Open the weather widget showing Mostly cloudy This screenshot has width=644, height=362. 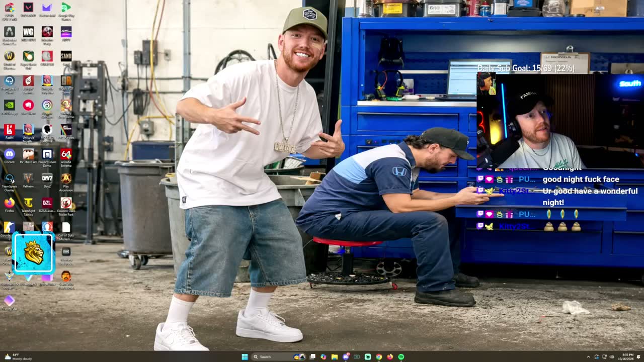[18, 356]
